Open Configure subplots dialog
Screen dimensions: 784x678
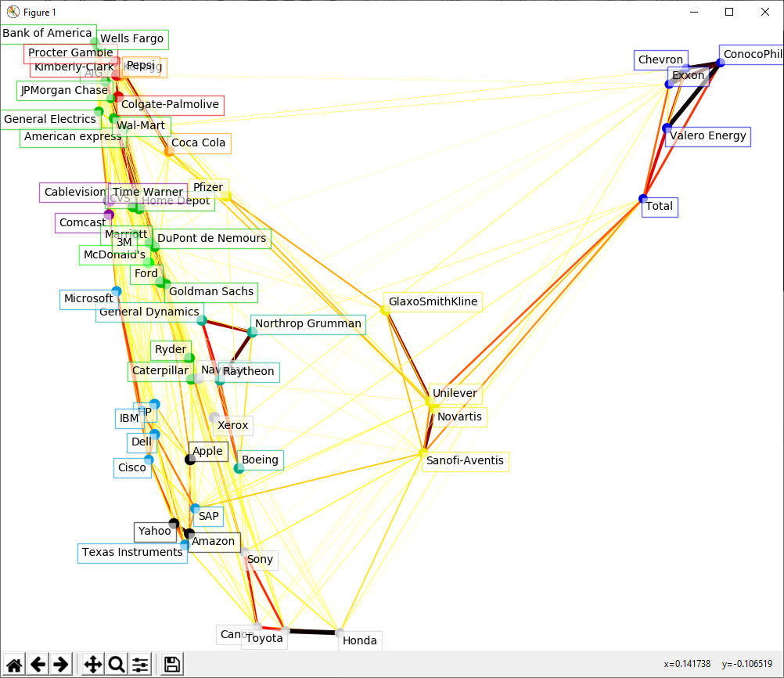tap(140, 665)
